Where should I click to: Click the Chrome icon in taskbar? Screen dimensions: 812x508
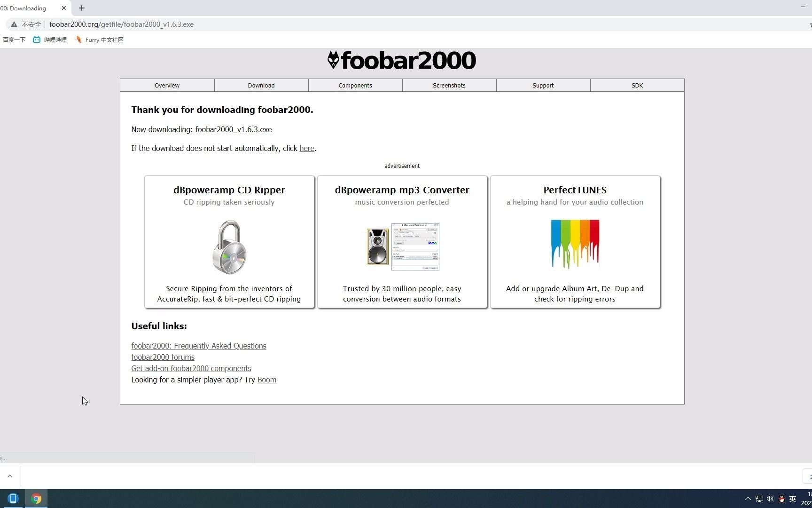pyautogui.click(x=36, y=499)
